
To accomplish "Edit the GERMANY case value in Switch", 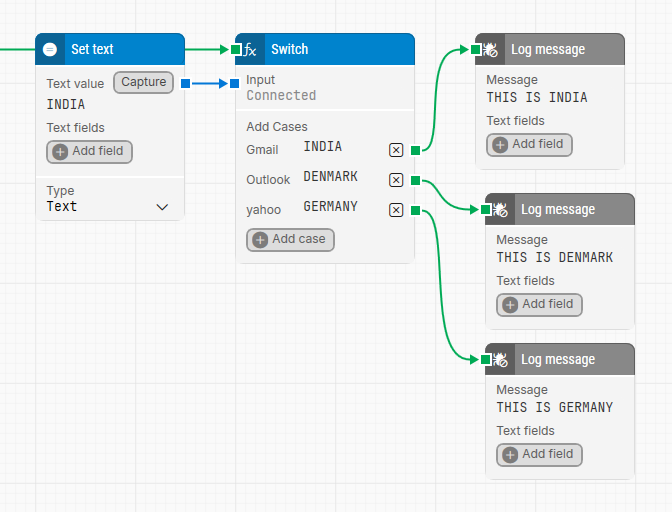I will (330, 207).
